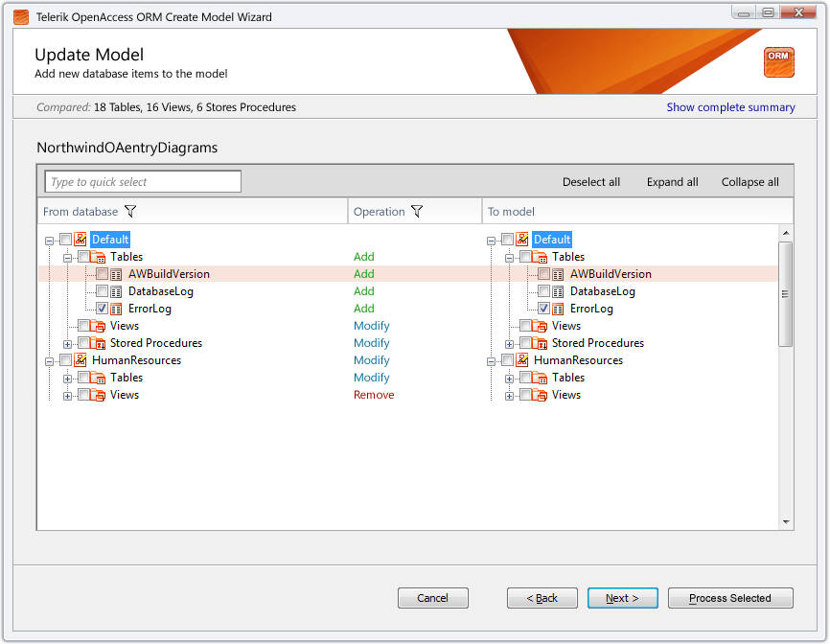Click Process Selected button
Viewport: 830px width, 644px height.
[730, 598]
